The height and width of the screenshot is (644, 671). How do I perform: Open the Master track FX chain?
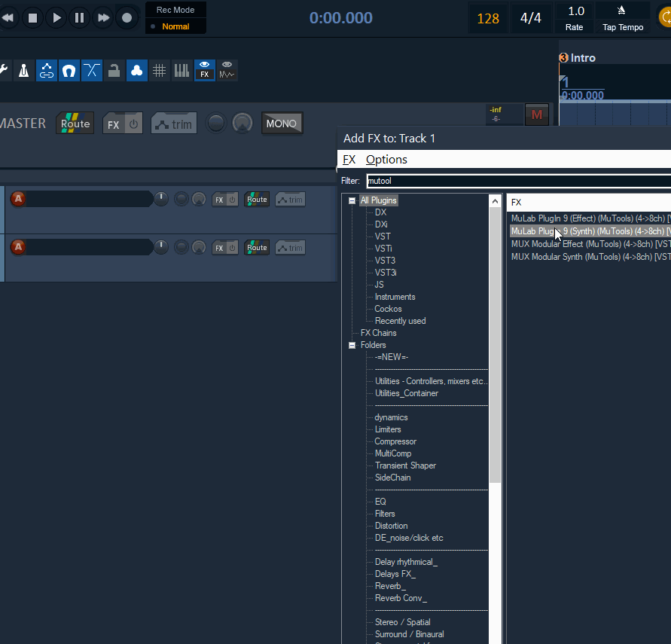pyautogui.click(x=114, y=124)
